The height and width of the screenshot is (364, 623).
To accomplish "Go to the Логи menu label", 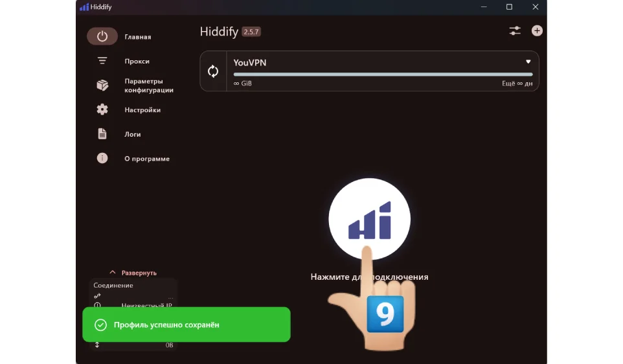I will (133, 134).
